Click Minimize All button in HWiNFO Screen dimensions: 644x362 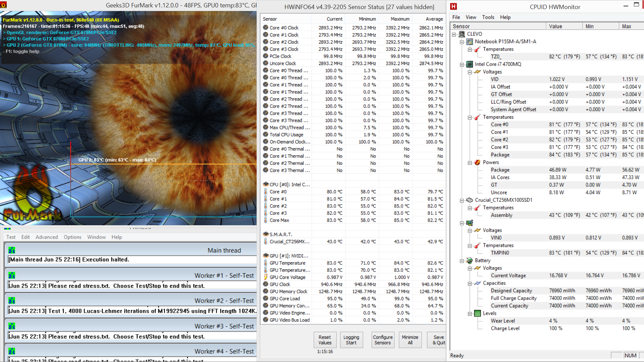click(410, 340)
